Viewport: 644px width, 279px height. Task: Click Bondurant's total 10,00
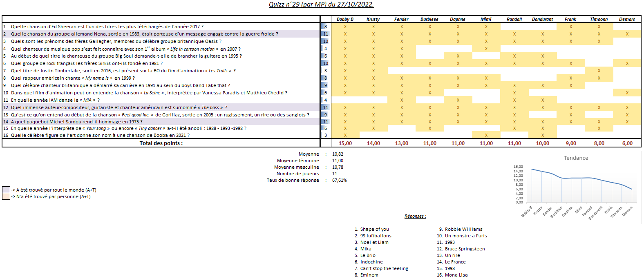click(x=543, y=143)
